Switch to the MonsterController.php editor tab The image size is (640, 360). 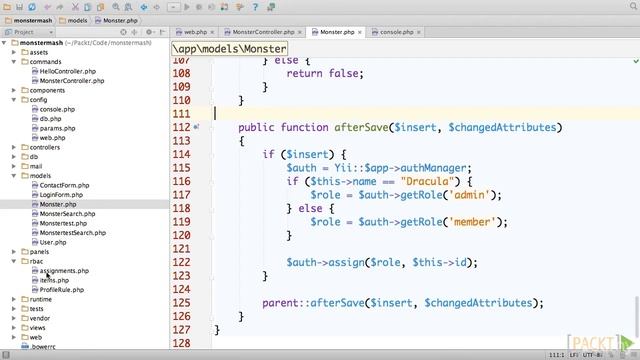pyautogui.click(x=263, y=32)
